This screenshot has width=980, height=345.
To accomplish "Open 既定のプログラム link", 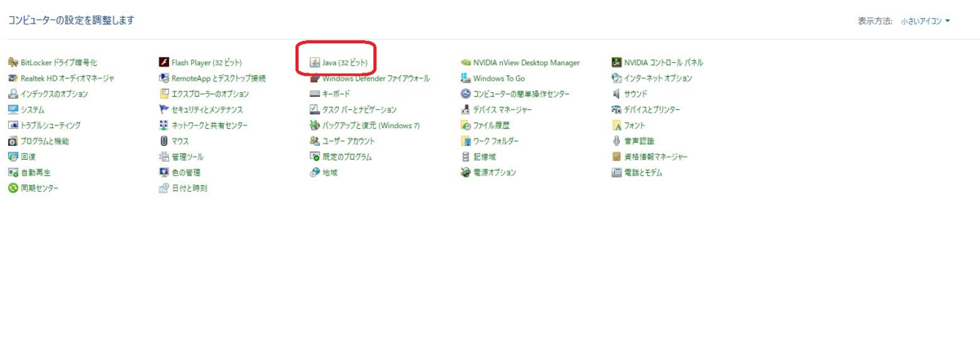I will tap(341, 157).
